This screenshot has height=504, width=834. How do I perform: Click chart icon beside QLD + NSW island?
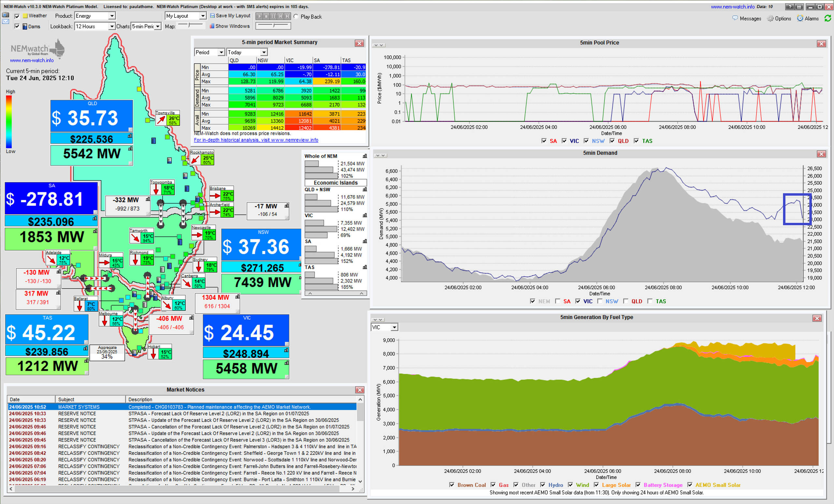click(365, 189)
